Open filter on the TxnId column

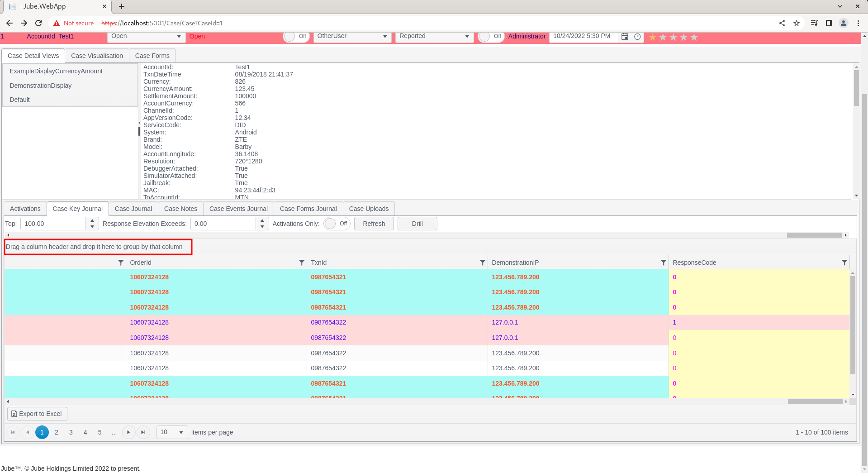pyautogui.click(x=483, y=263)
